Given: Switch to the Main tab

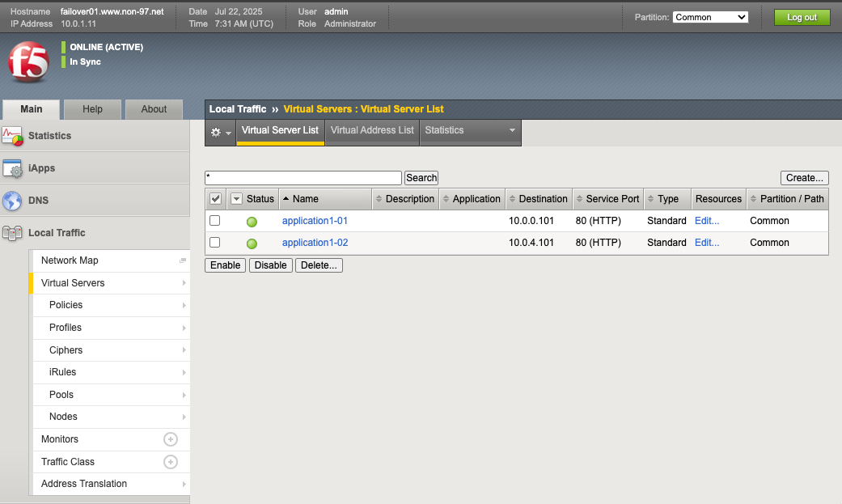Looking at the screenshot, I should [x=32, y=109].
